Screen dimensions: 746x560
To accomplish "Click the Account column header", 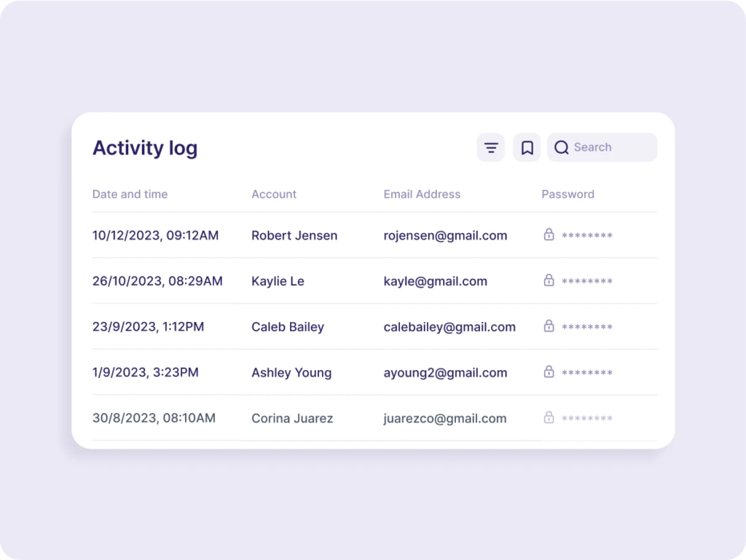I will point(274,194).
